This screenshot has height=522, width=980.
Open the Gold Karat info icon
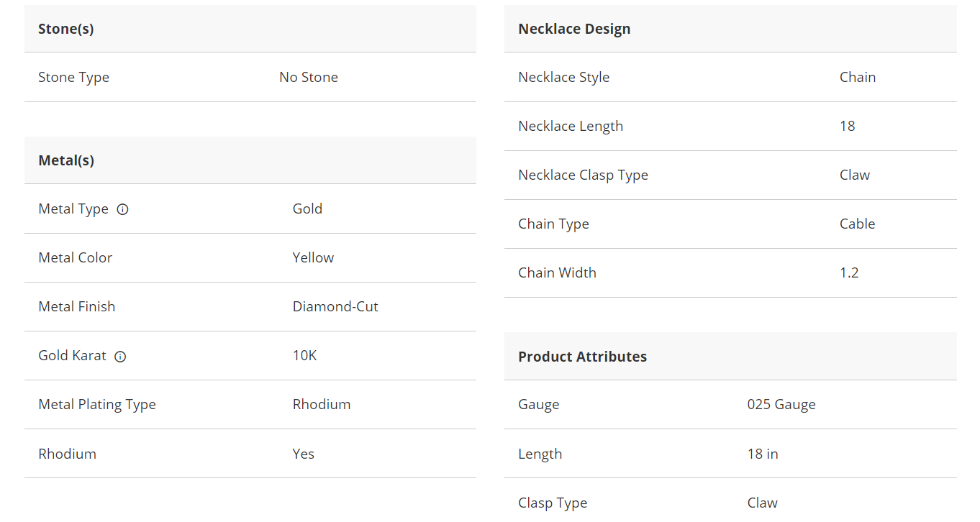[x=120, y=356]
